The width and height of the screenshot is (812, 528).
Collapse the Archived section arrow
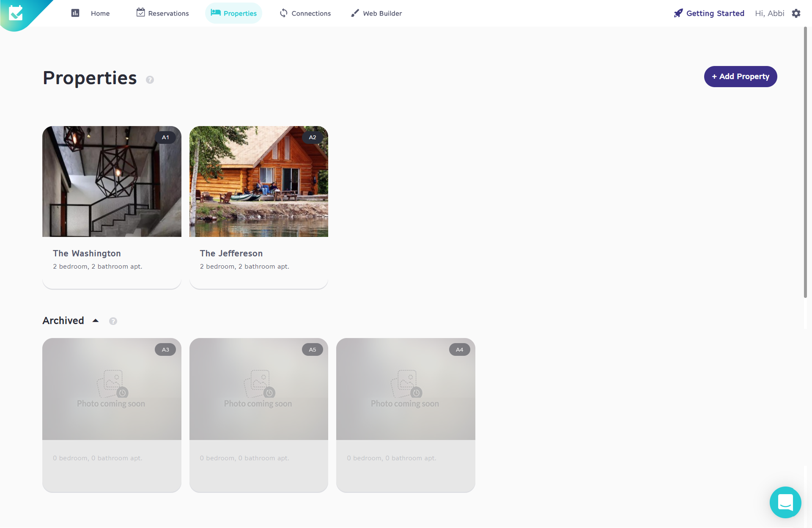[96, 321]
